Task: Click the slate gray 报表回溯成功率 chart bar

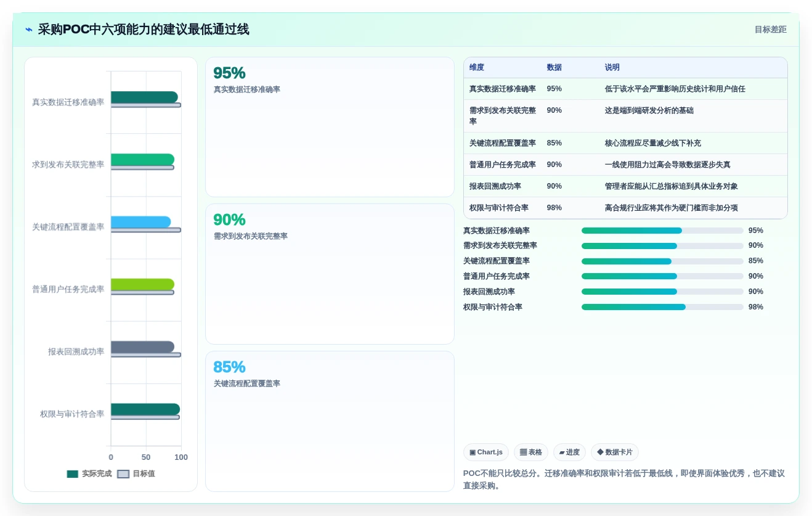Action: [142, 347]
